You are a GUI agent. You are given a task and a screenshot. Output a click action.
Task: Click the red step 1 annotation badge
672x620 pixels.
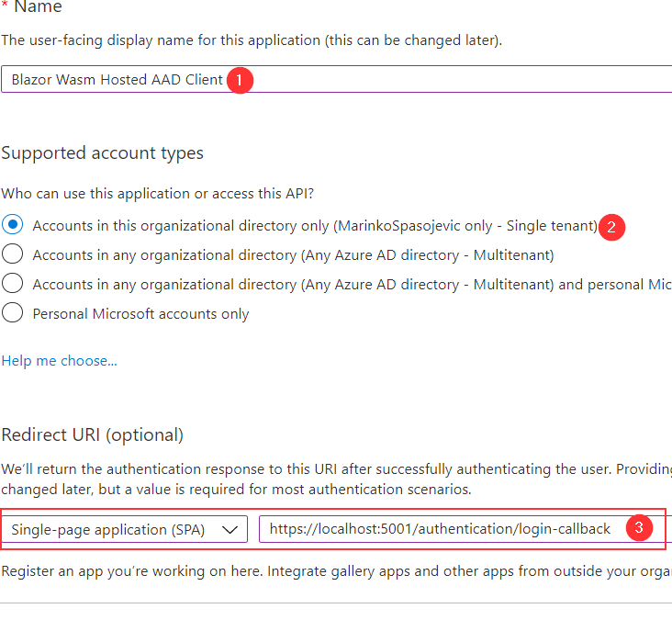click(x=240, y=80)
